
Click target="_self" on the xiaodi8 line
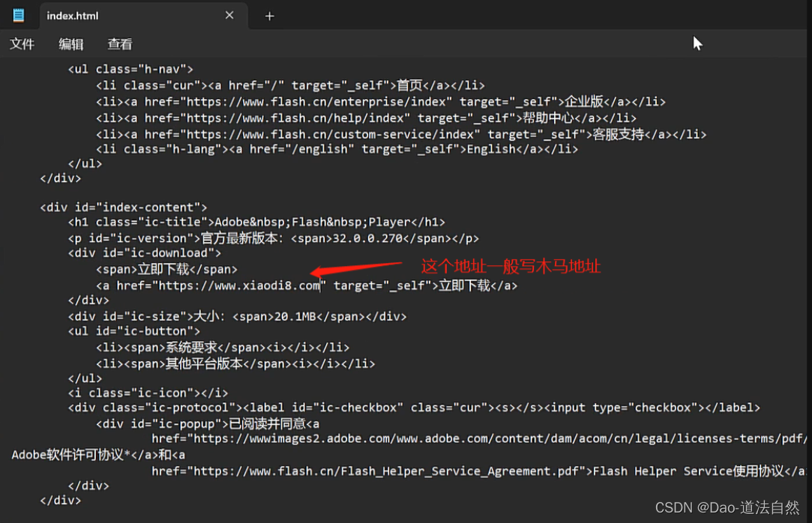pyautogui.click(x=382, y=285)
